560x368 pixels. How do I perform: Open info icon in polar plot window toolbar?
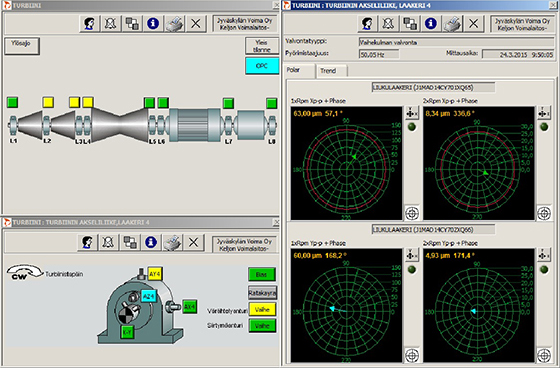431,24
